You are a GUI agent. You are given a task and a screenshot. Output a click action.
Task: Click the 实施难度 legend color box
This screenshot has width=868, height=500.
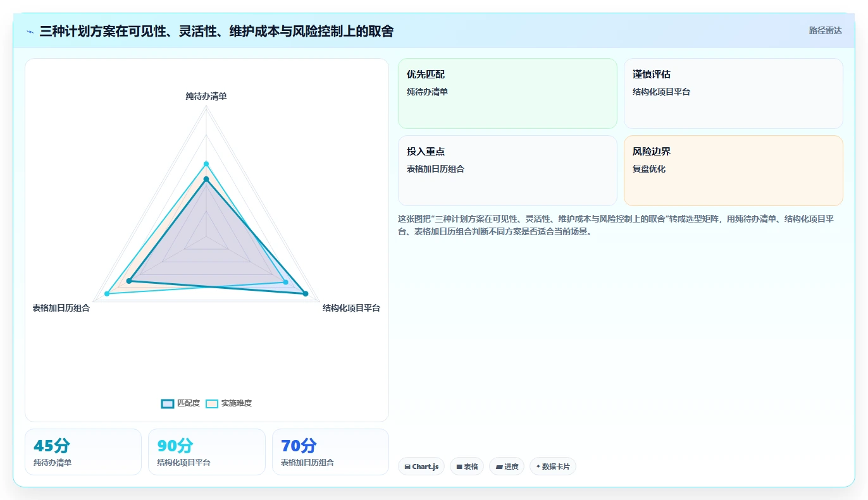(212, 404)
